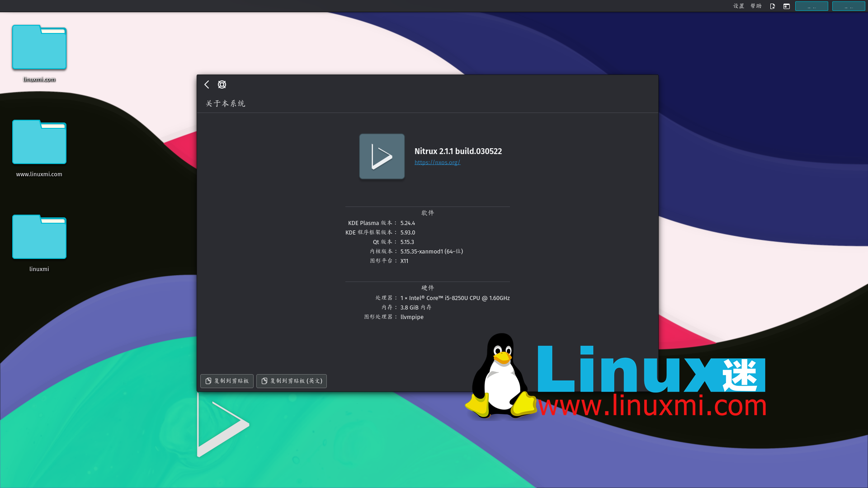Click kernel version 5.15.35-xanmod1 text

tap(432, 251)
